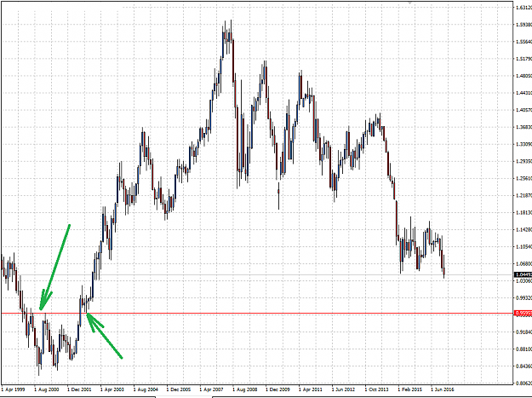
Task: Click the 1.1428 price scale label
Action: pyautogui.click(x=523, y=230)
